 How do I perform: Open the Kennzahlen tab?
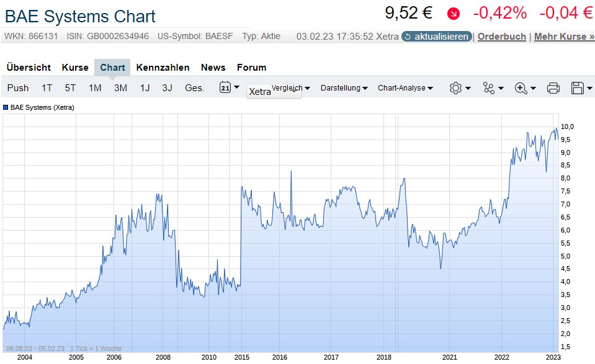pos(163,68)
